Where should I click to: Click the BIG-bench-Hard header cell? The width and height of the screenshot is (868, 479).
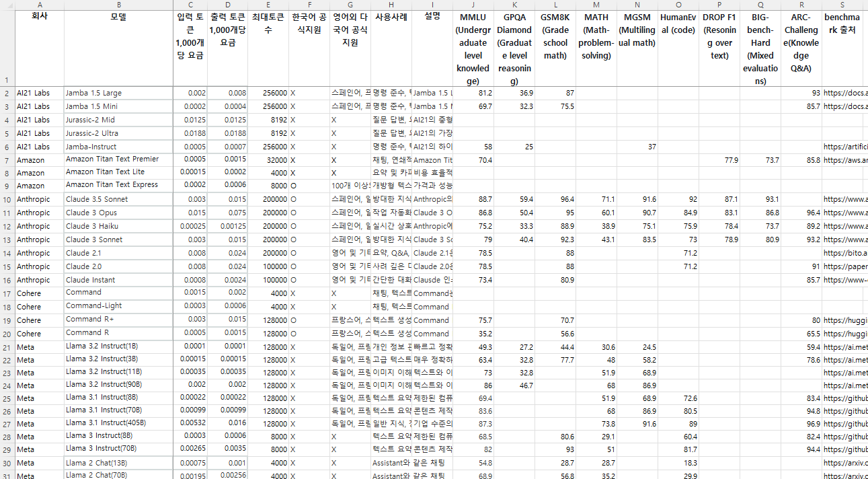760,48
